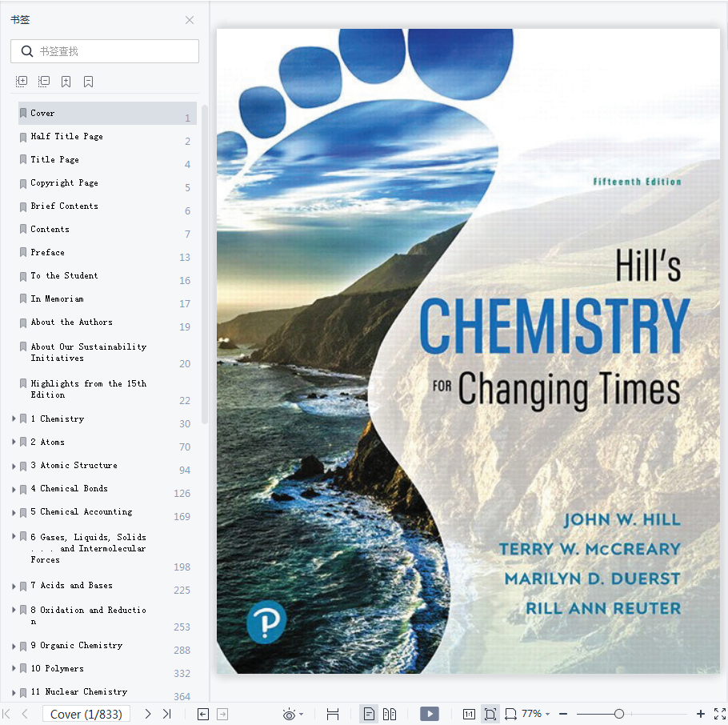Image resolution: width=728 pixels, height=725 pixels.
Task: Jump to the last page
Action: 167,714
